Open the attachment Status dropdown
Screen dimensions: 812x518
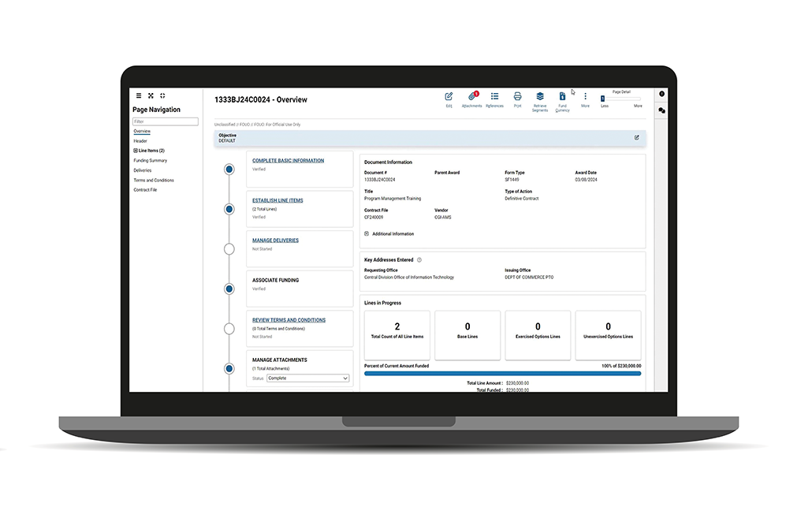[307, 378]
